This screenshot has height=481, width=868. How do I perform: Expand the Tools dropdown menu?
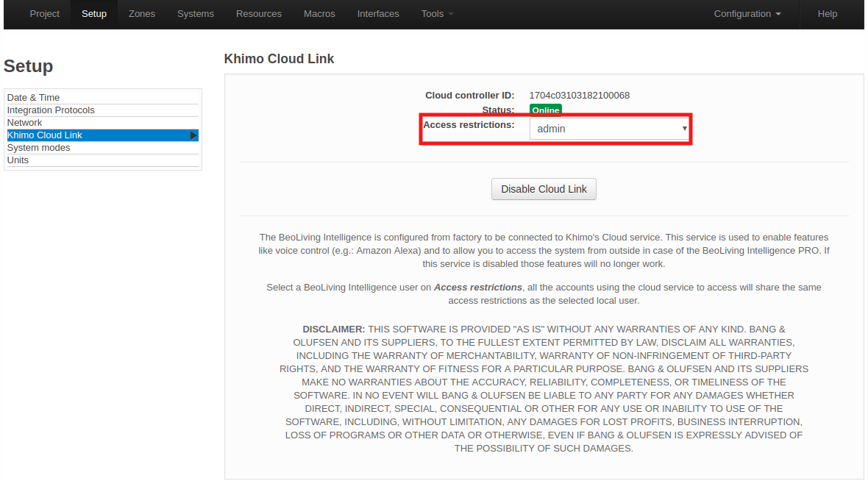(438, 14)
